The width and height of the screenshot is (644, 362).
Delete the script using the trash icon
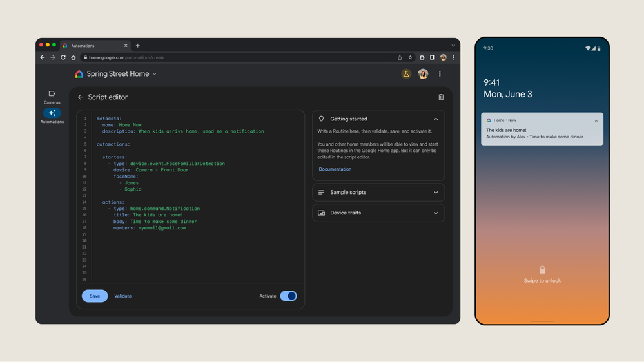441,97
